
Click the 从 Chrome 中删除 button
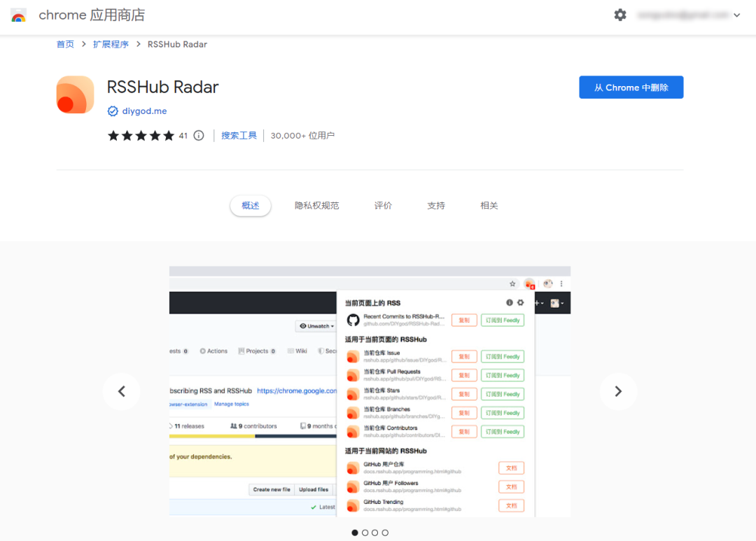[631, 87]
